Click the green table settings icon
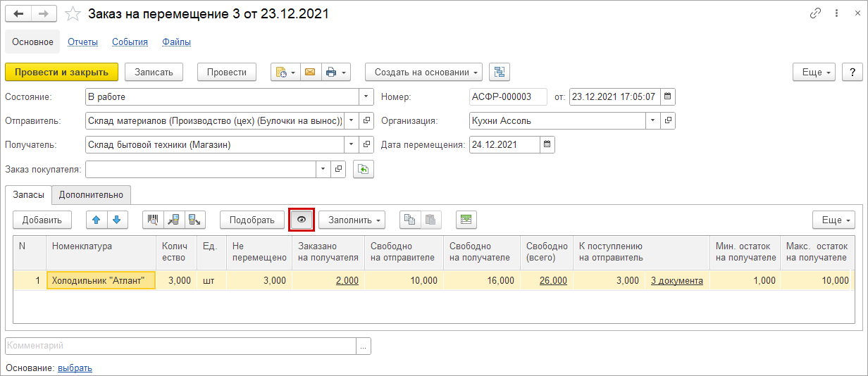The height and width of the screenshot is (376, 868). point(466,220)
